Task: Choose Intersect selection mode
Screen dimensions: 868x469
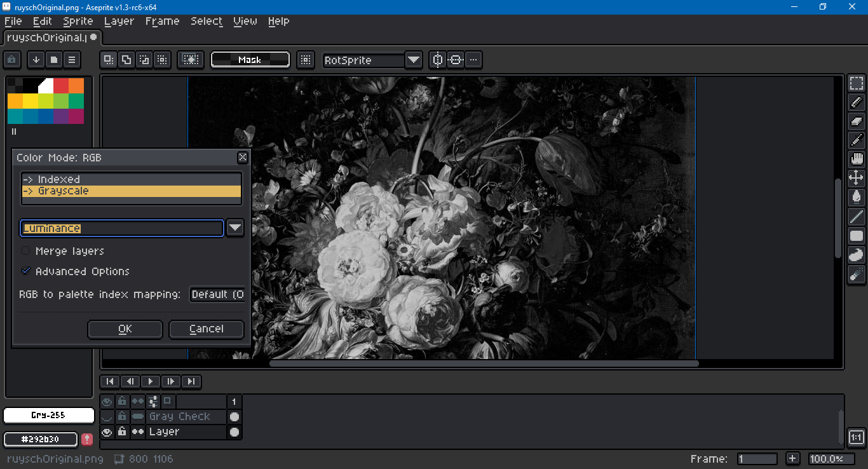Action: click(162, 60)
